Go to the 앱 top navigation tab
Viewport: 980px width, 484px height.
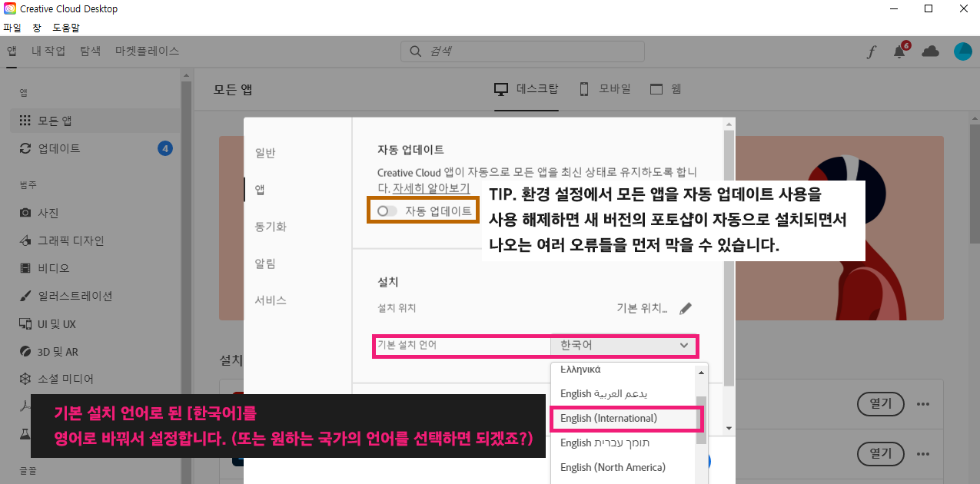[12, 51]
